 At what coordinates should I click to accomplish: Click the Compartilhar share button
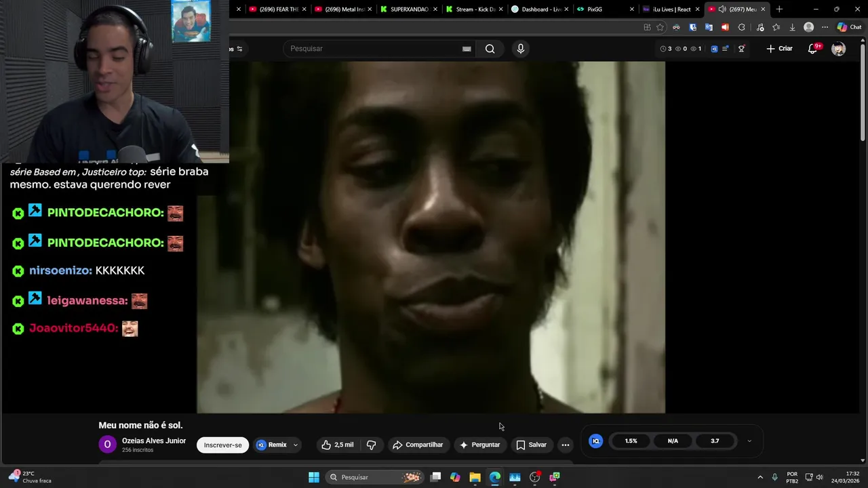click(417, 445)
